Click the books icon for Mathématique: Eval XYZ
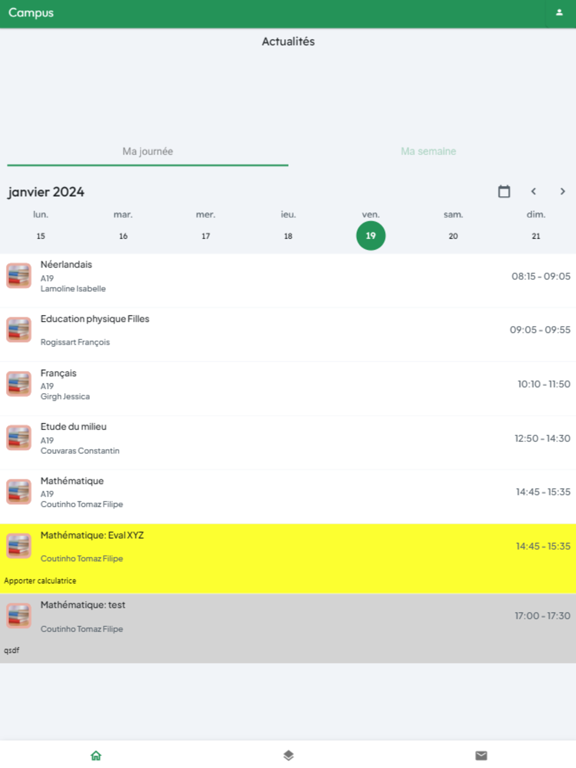The image size is (576, 768). pos(19,546)
